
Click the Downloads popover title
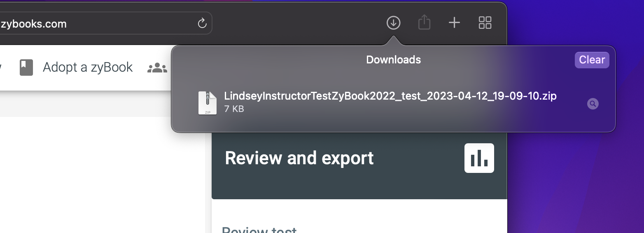click(x=394, y=60)
